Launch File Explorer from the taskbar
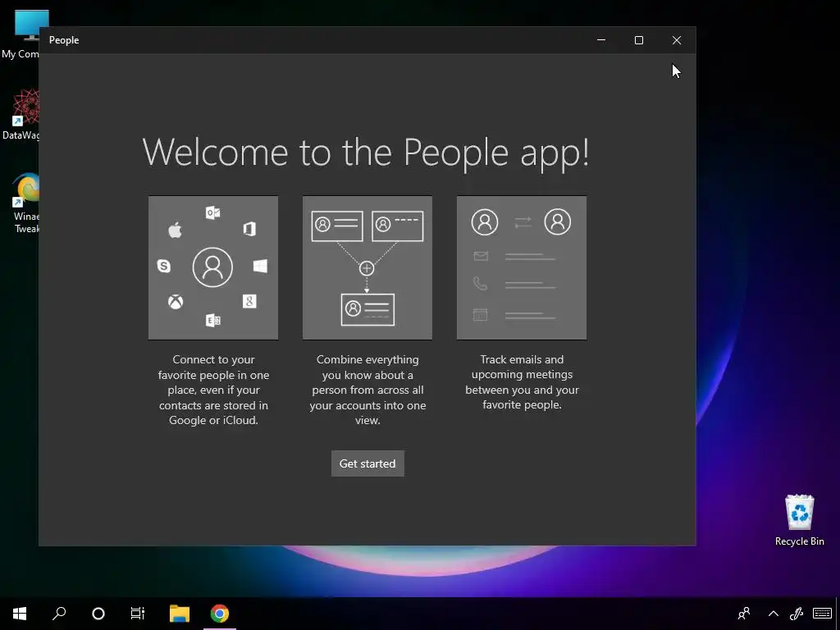Screen dimensions: 840x630 click(180, 614)
